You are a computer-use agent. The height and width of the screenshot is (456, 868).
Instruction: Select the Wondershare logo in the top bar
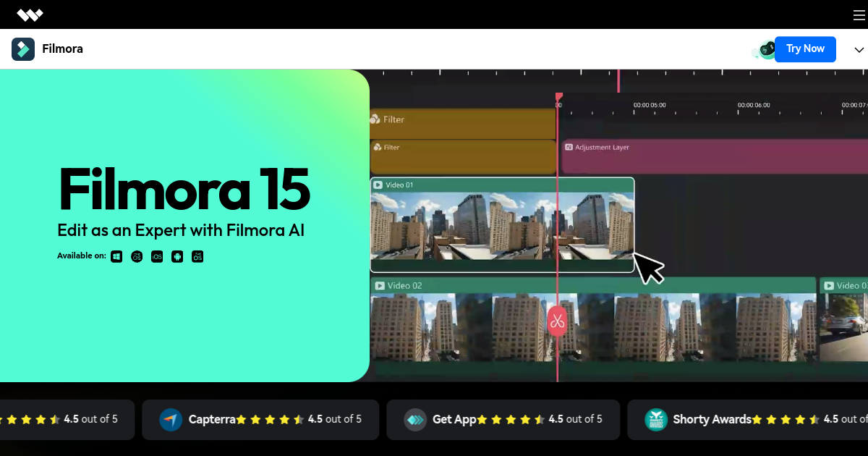pyautogui.click(x=30, y=14)
